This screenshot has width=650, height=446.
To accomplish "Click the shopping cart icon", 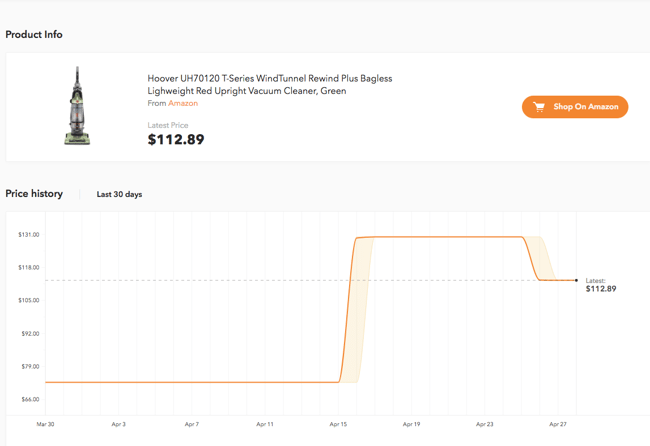I will tap(539, 107).
